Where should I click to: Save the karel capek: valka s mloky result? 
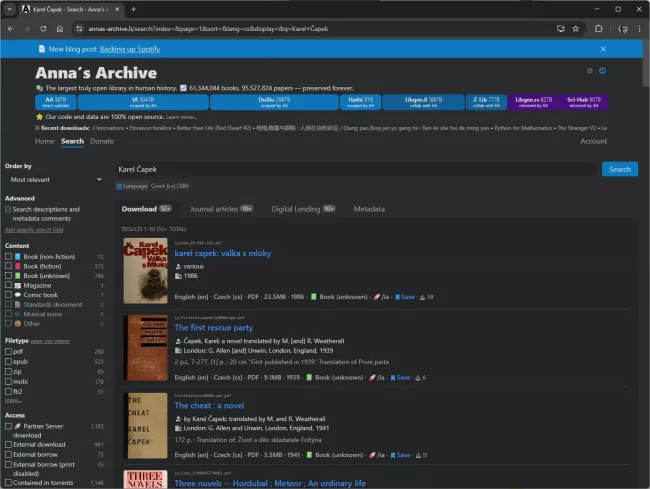(x=404, y=297)
